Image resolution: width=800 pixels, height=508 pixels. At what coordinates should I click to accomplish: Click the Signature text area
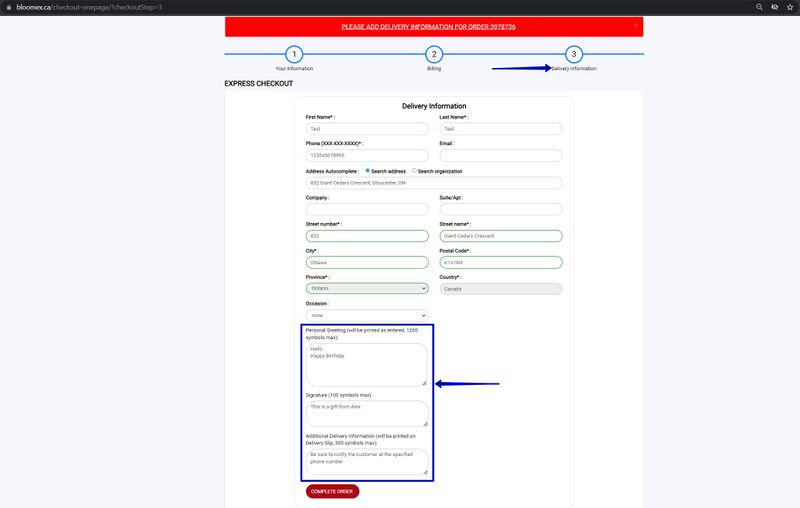(367, 414)
